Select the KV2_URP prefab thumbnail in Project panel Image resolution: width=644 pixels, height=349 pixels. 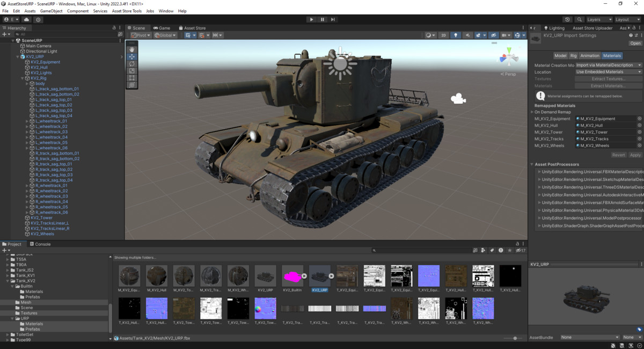320,275
